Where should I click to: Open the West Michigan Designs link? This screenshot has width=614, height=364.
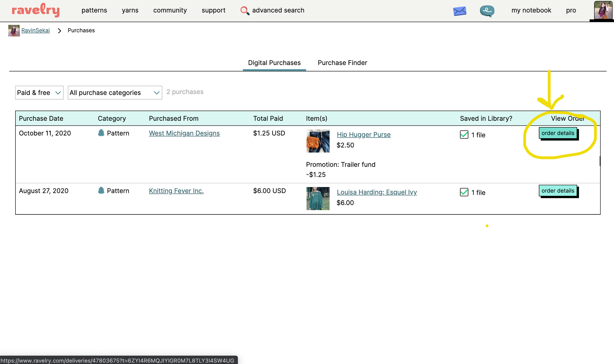coord(184,133)
